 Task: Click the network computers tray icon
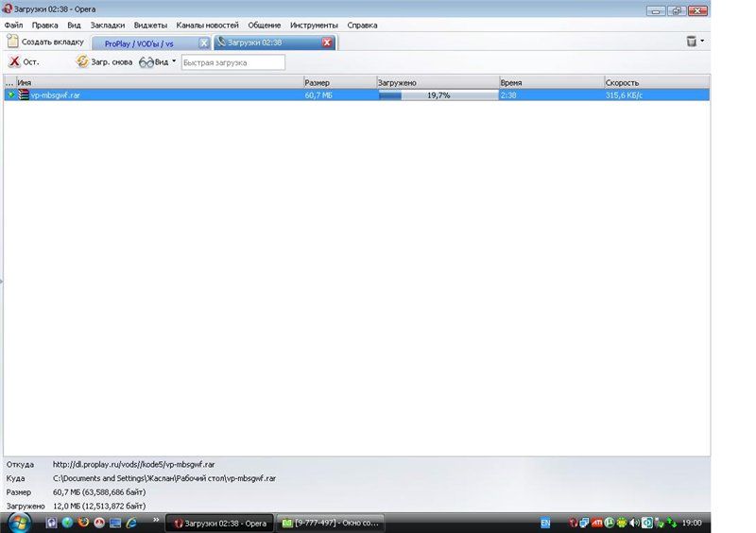point(584,523)
